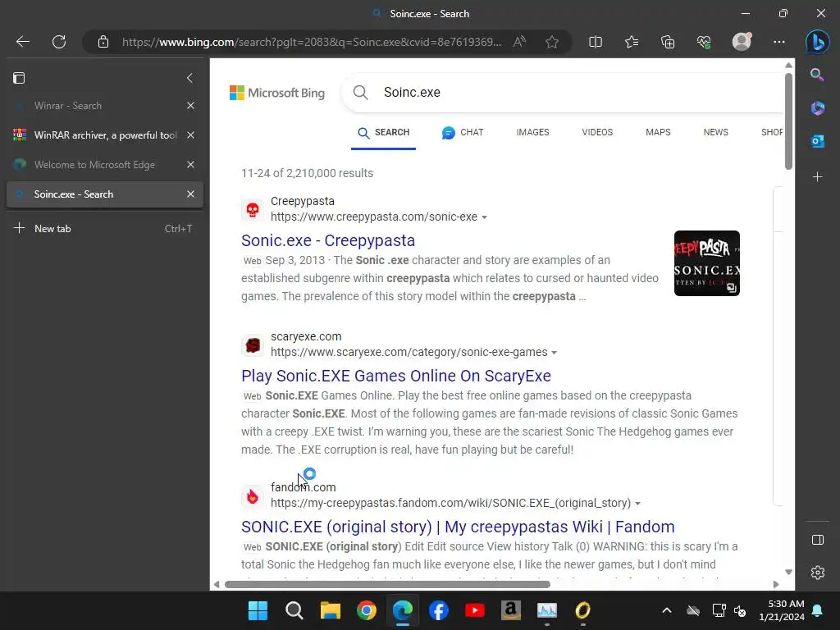Open split screen view
This screenshot has width=840, height=630.
596,42
